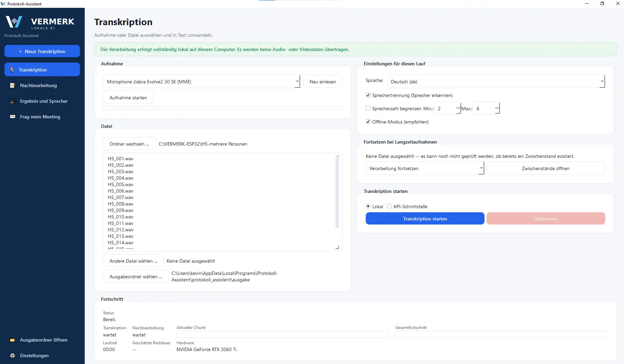Click Ausgabeordner wählen button
This screenshot has height=364, width=624.
pos(136,277)
